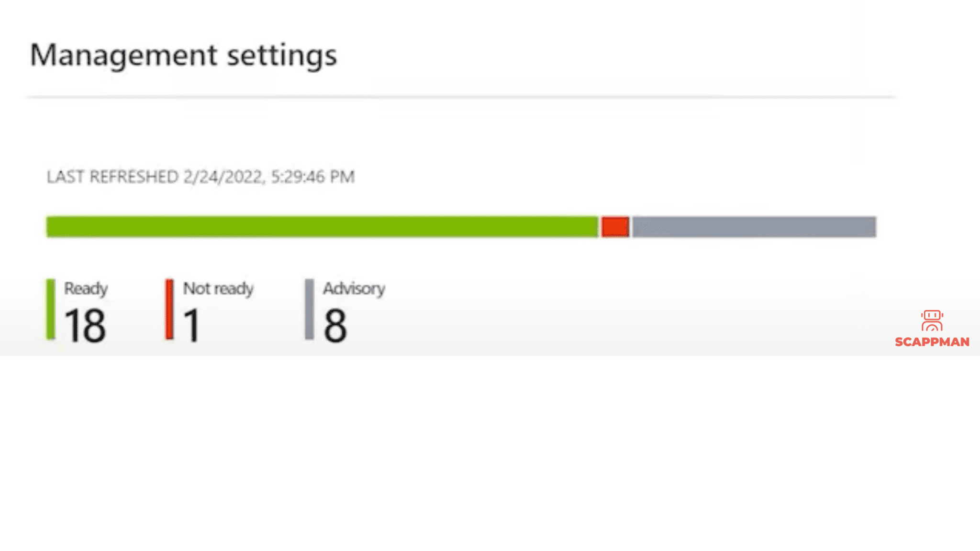Viewport: 980px width, 551px height.
Task: Toggle the Not ready status filter
Action: click(x=218, y=288)
